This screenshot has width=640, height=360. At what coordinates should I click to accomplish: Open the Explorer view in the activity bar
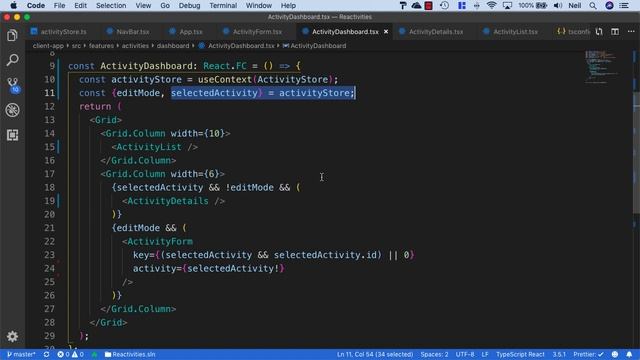pyautogui.click(x=12, y=36)
